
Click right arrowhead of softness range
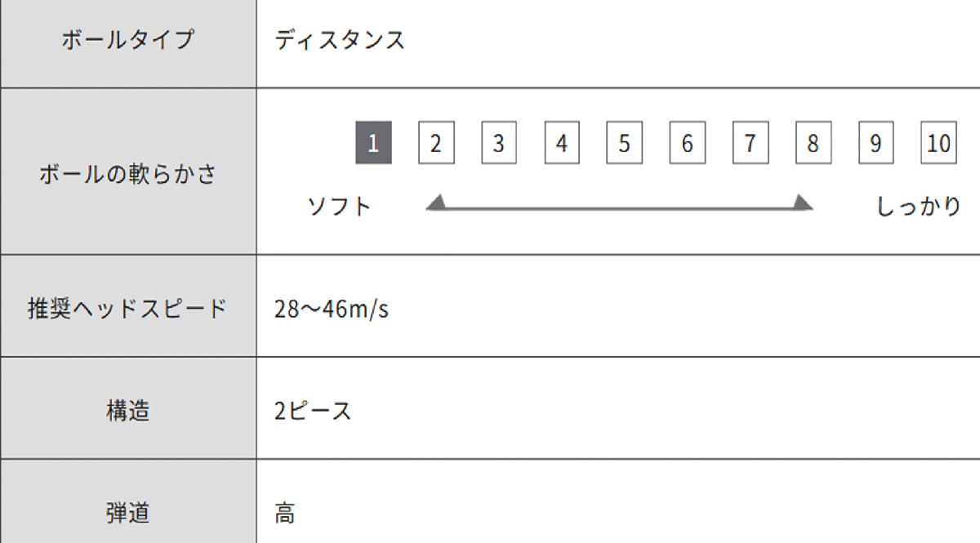pyautogui.click(x=804, y=203)
